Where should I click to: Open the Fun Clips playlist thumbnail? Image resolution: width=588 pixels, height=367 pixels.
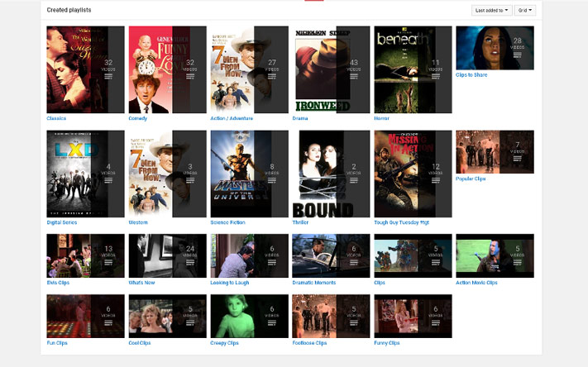coord(85,316)
